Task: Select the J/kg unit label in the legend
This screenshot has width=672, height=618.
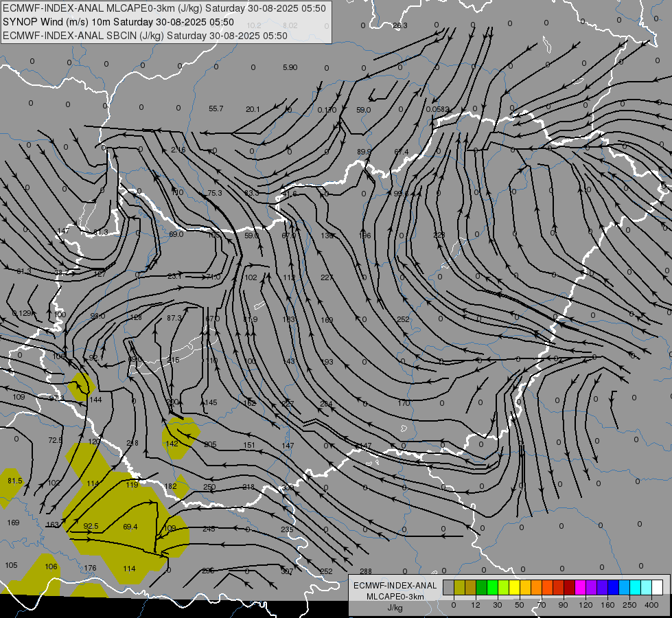Action: coord(395,608)
